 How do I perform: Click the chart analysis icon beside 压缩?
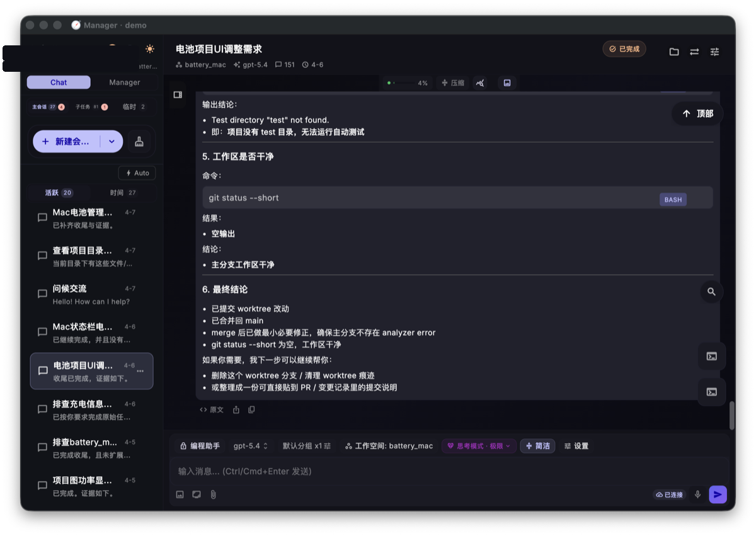[x=481, y=83]
